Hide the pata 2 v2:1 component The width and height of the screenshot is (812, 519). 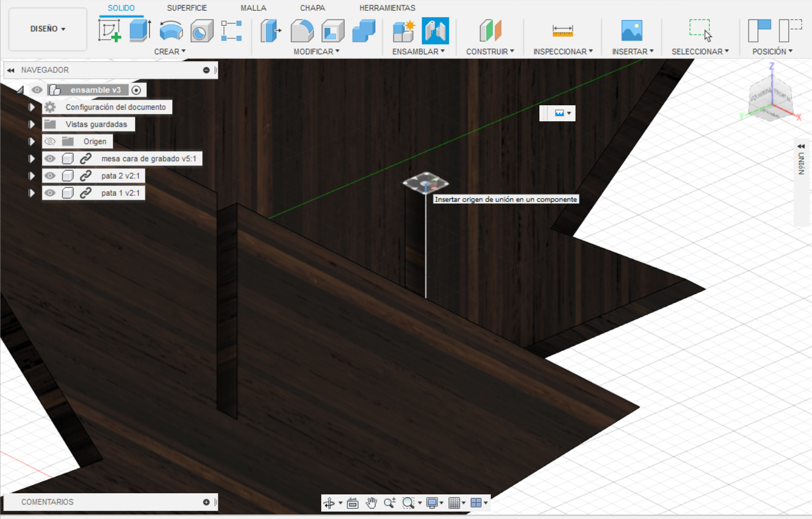[50, 176]
